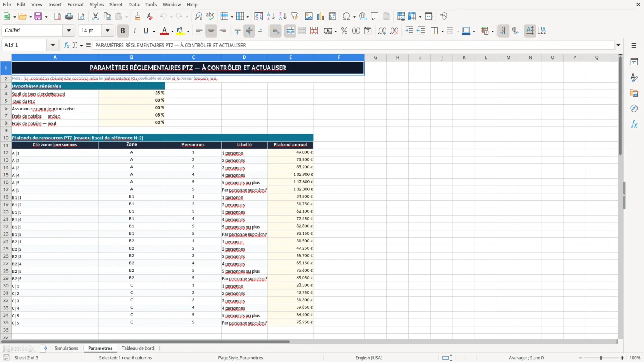The width and height of the screenshot is (644, 362).
Task: Click the Export as PDF icon
Action: [57, 17]
